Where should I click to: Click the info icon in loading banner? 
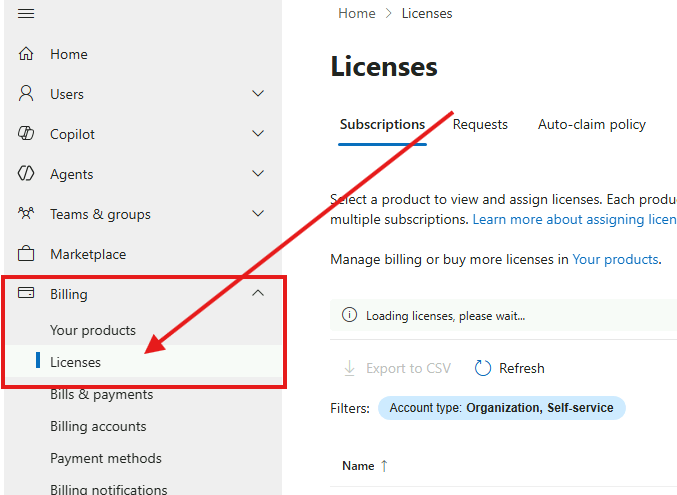pos(349,315)
